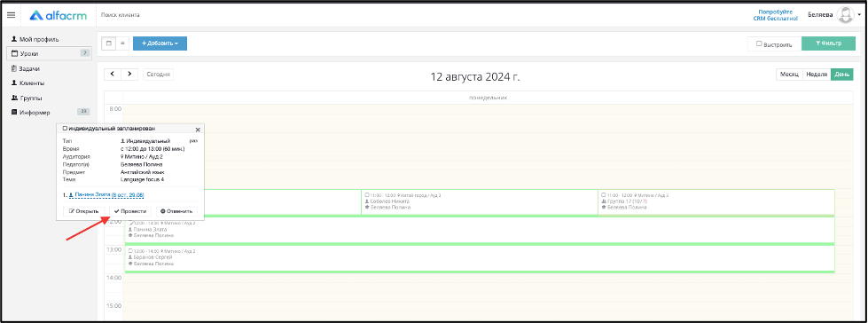
Task: Click 'Отменить' in lesson popup
Action: [x=176, y=211]
